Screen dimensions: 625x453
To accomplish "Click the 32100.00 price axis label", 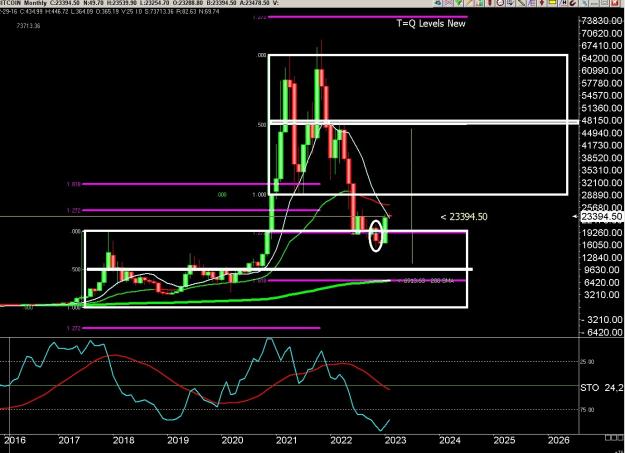I will (x=602, y=183).
